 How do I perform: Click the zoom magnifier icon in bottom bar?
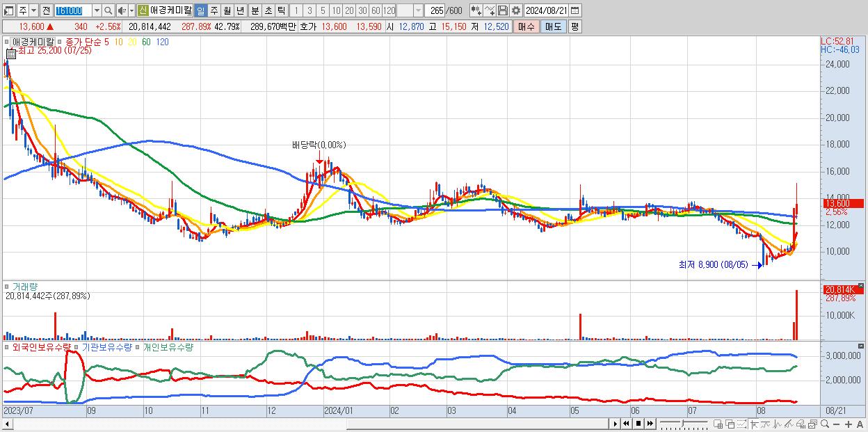click(825, 424)
